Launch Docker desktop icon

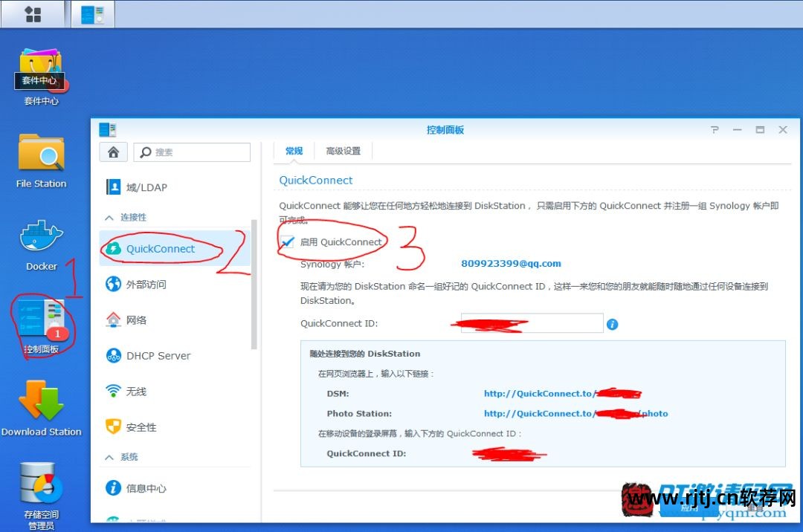[41, 245]
